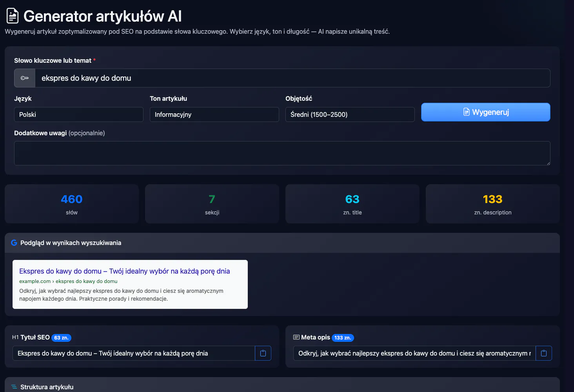This screenshot has height=392, width=574.
Task: Click the 133 zn. description stat card
Action: (x=493, y=204)
